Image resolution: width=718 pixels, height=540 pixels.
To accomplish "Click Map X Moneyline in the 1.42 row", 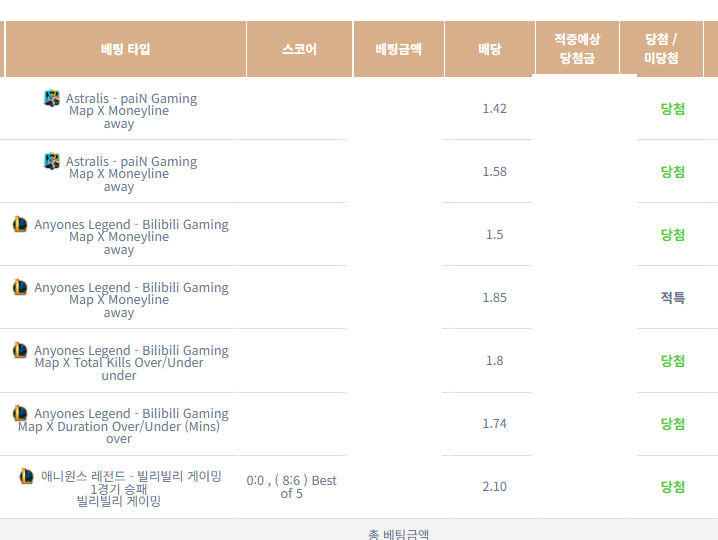I will click(119, 111).
